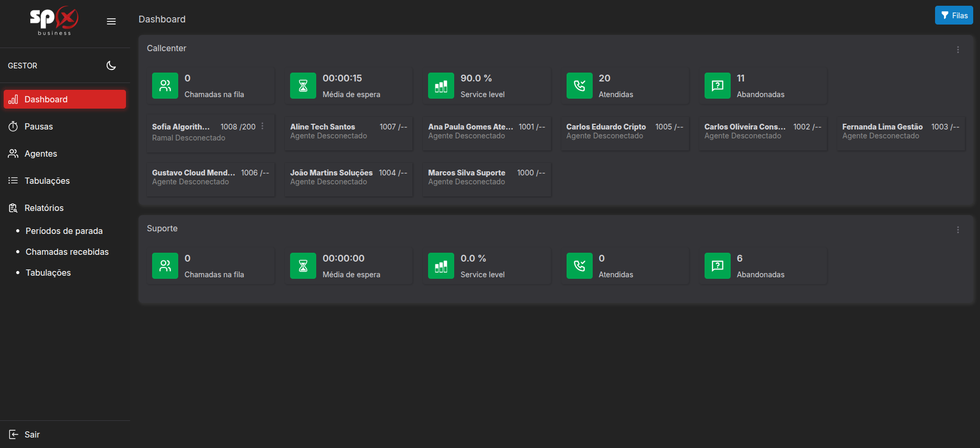Click the Relatórios report icon

[13, 208]
